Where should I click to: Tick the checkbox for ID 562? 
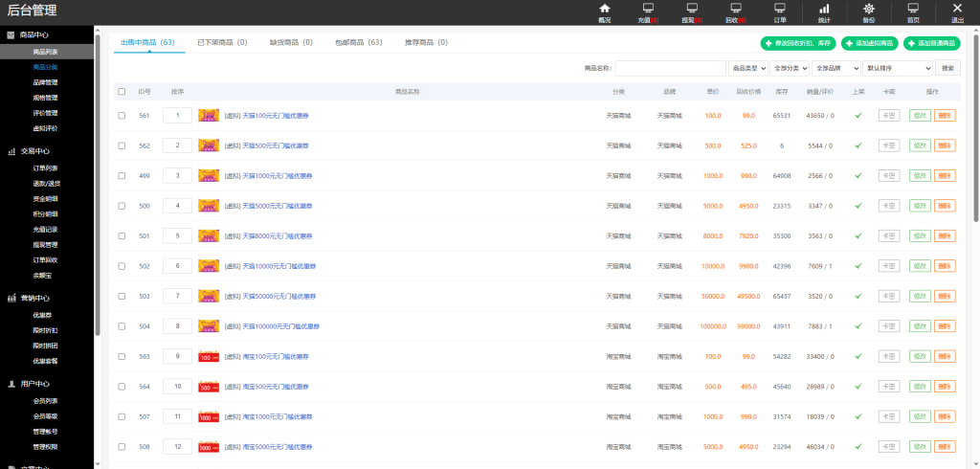click(x=122, y=145)
